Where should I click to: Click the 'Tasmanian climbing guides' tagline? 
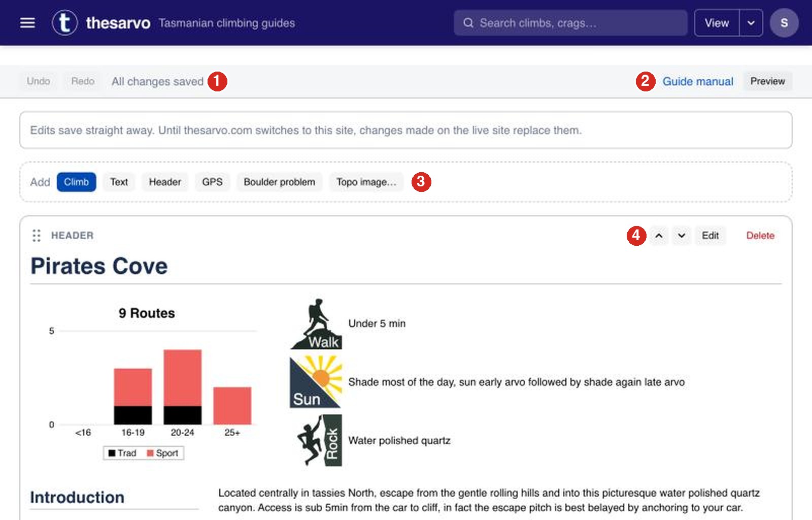pyautogui.click(x=227, y=23)
